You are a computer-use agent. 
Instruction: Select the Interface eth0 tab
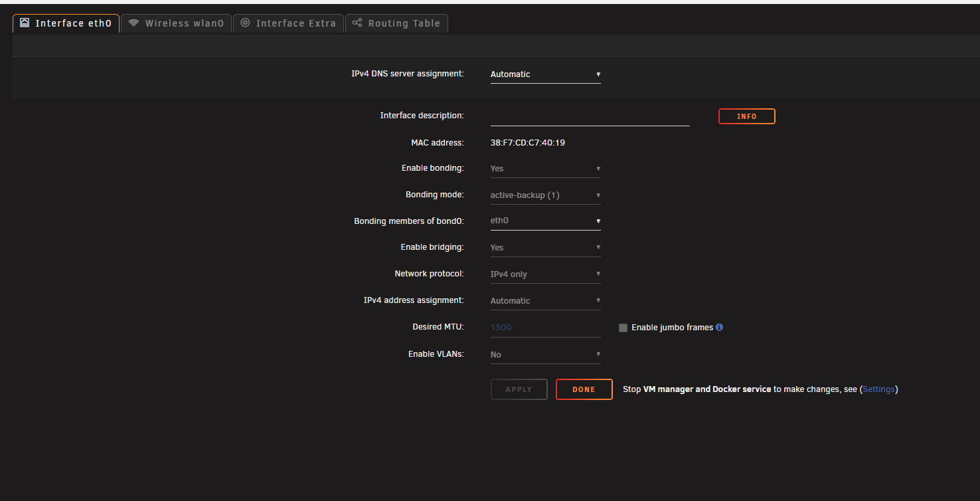coord(66,23)
